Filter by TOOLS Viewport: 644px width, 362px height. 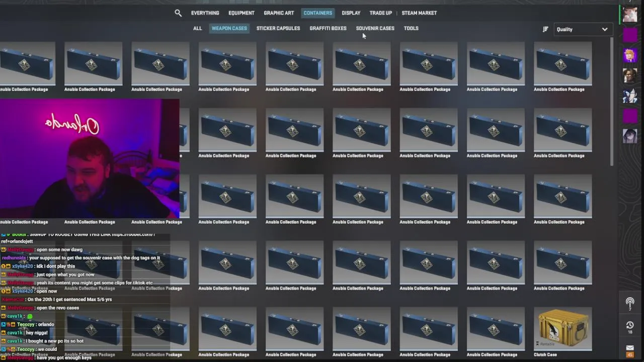coord(411,28)
